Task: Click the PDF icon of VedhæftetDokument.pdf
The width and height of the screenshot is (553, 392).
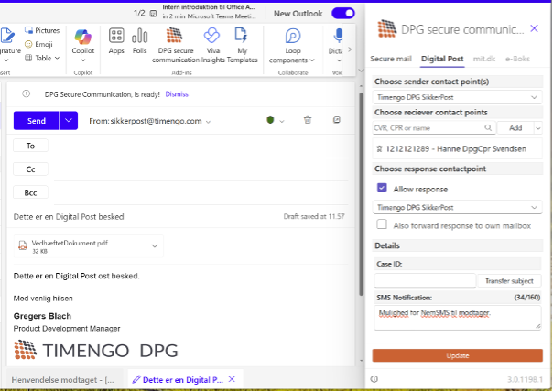Action: (23, 245)
